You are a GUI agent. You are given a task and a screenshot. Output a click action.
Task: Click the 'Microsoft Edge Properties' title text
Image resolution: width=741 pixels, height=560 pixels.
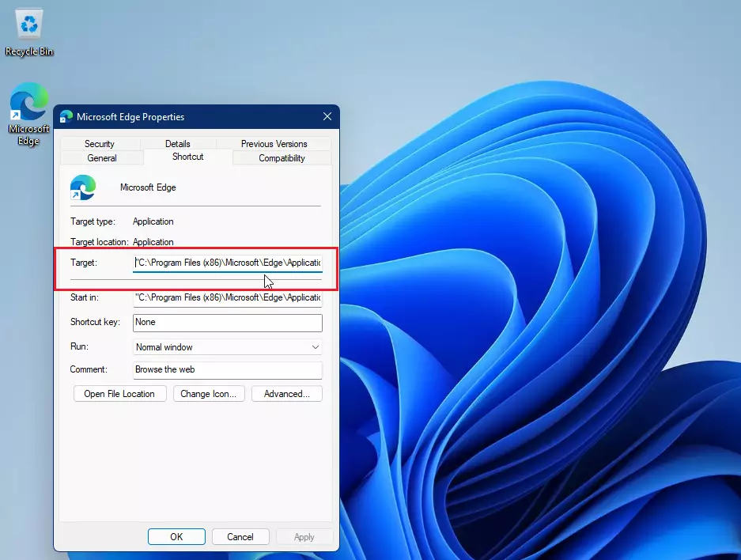point(130,117)
